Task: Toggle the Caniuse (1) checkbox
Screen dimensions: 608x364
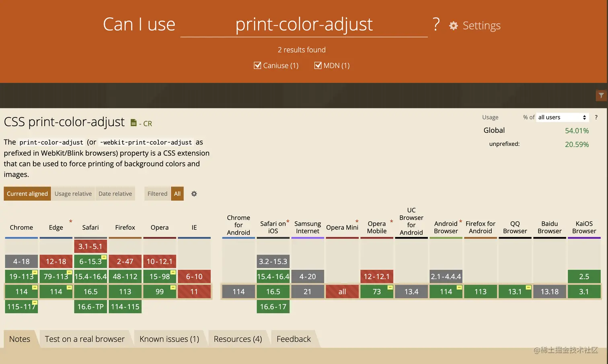Action: click(258, 66)
